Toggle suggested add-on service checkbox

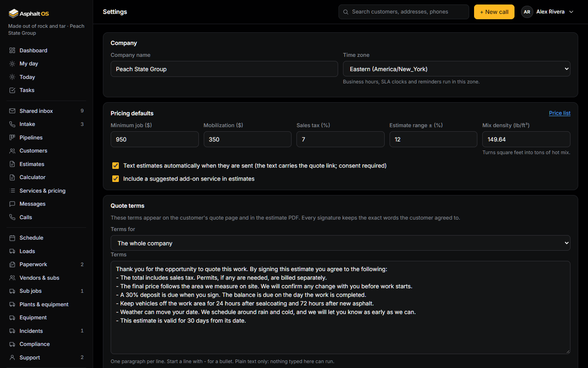pyautogui.click(x=116, y=179)
